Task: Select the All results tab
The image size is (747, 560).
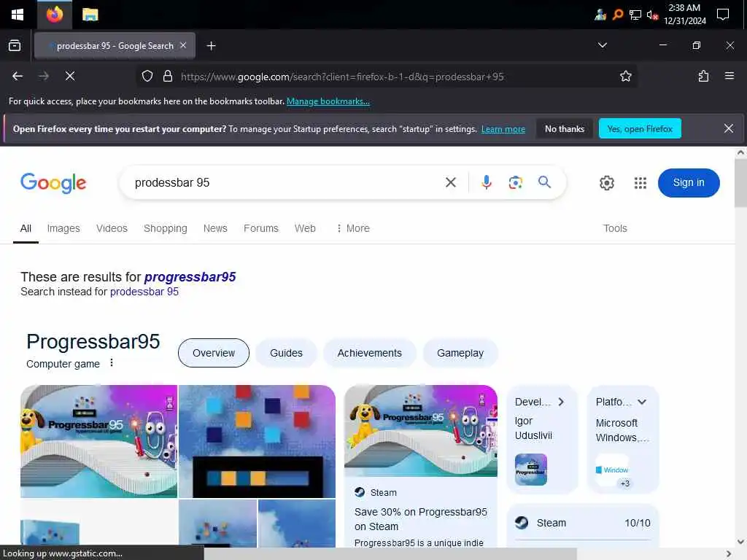Action: [x=26, y=228]
